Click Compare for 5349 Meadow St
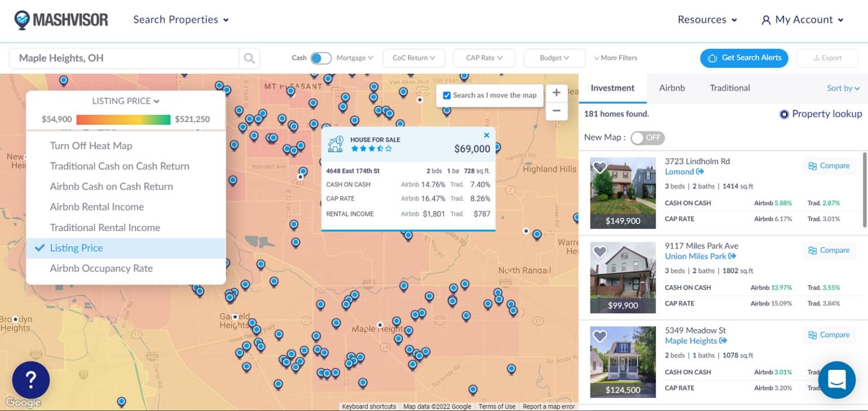Image resolution: width=868 pixels, height=411 pixels. (830, 335)
